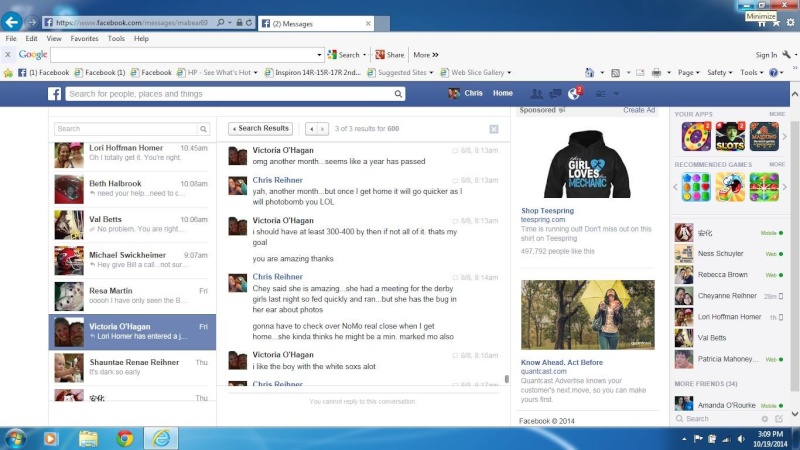The width and height of the screenshot is (800, 450).
Task: Click the conversation scrollbar thumb
Action: pos(507,379)
